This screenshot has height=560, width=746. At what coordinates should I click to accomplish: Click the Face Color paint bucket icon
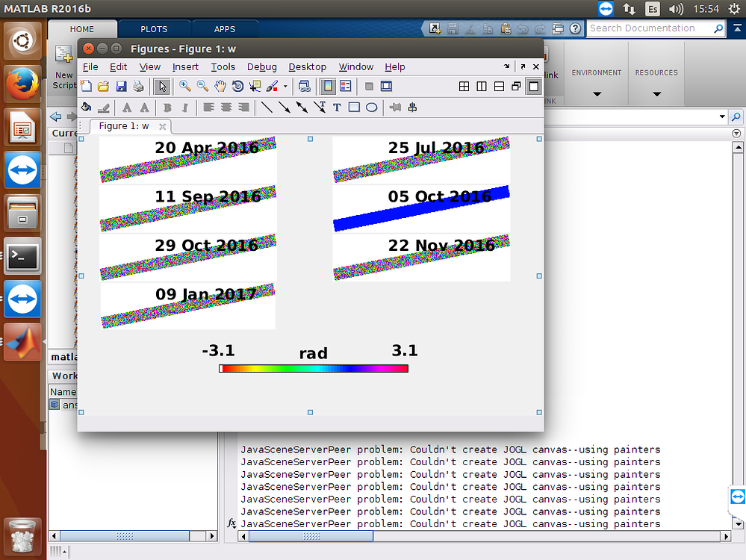pyautogui.click(x=86, y=107)
